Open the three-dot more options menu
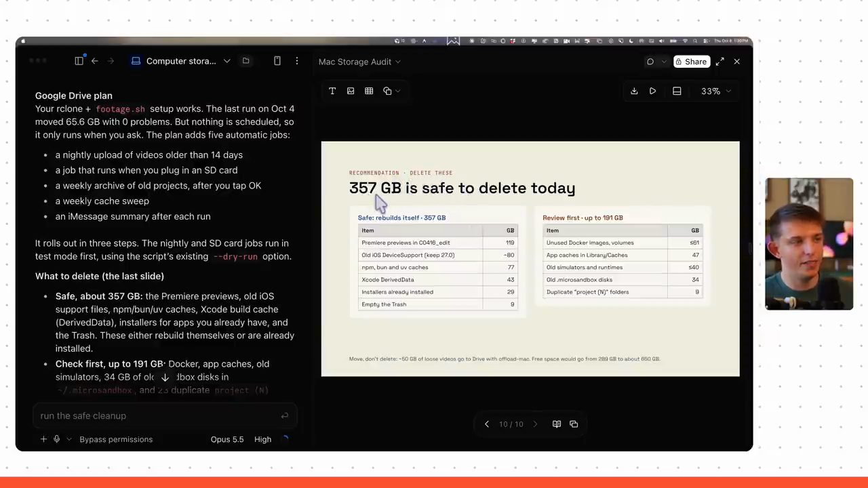The height and width of the screenshot is (488, 868). pyautogui.click(x=296, y=61)
